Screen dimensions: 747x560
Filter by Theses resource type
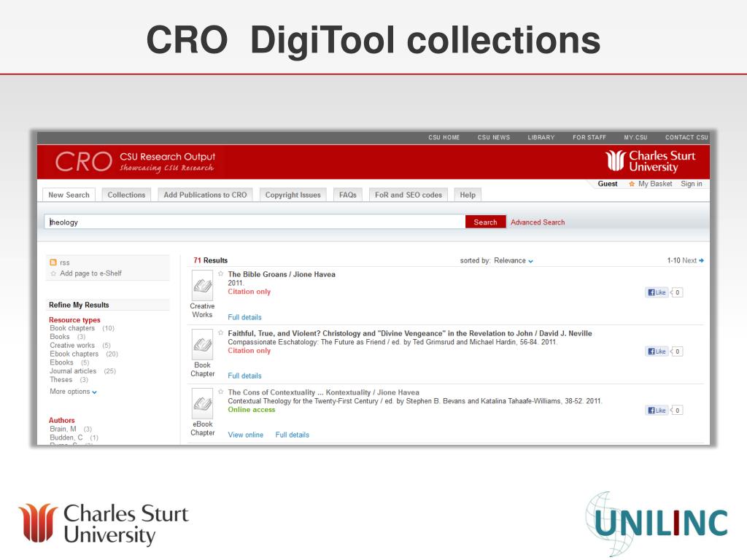pos(61,379)
